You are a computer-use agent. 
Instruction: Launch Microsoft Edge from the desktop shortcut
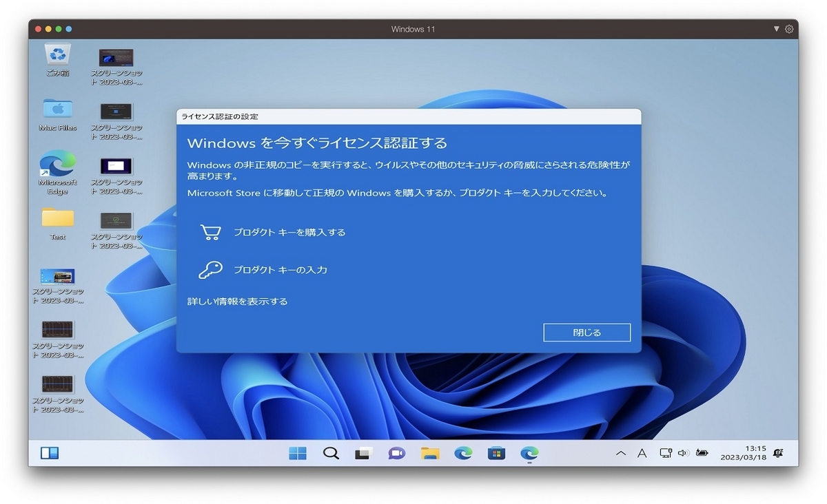[57, 174]
